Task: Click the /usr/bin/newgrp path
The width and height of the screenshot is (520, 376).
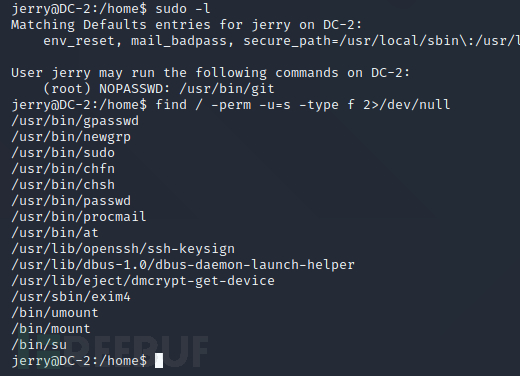Action: (71, 137)
